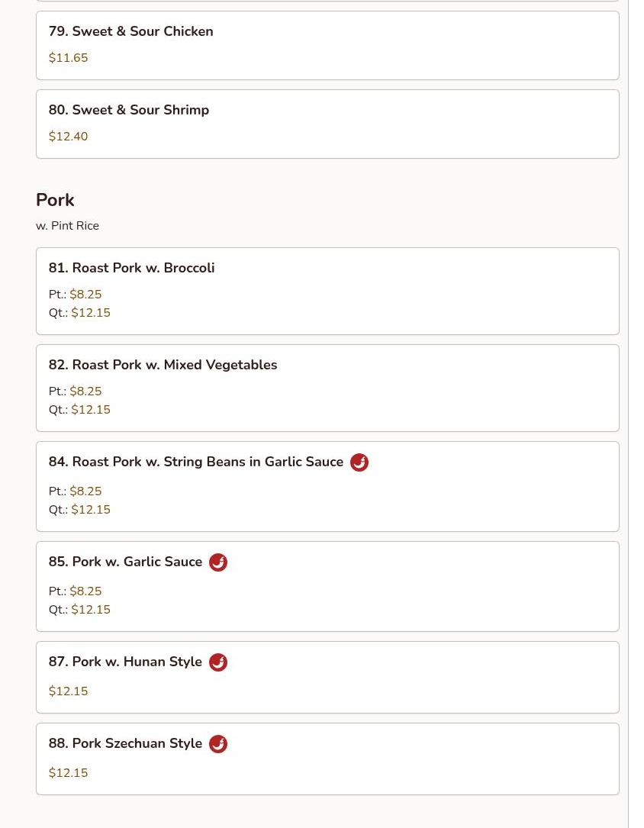Select 80. Sweet & Sour Shrimp
Viewport: 644px width, 828px height.
[128, 110]
